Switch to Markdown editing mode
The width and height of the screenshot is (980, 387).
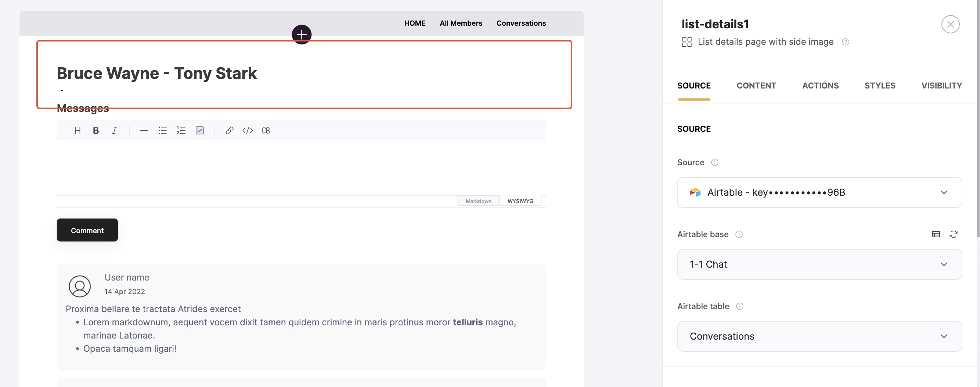tap(478, 201)
